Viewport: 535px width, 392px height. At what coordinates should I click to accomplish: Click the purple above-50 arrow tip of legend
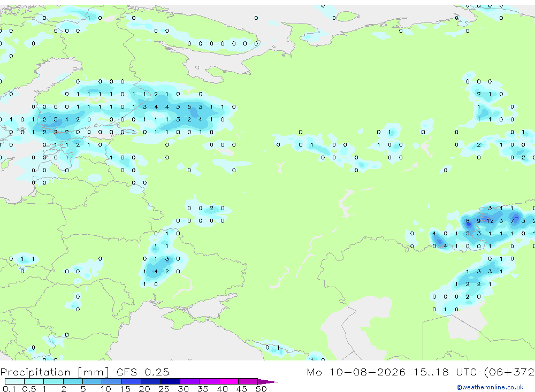(x=267, y=381)
